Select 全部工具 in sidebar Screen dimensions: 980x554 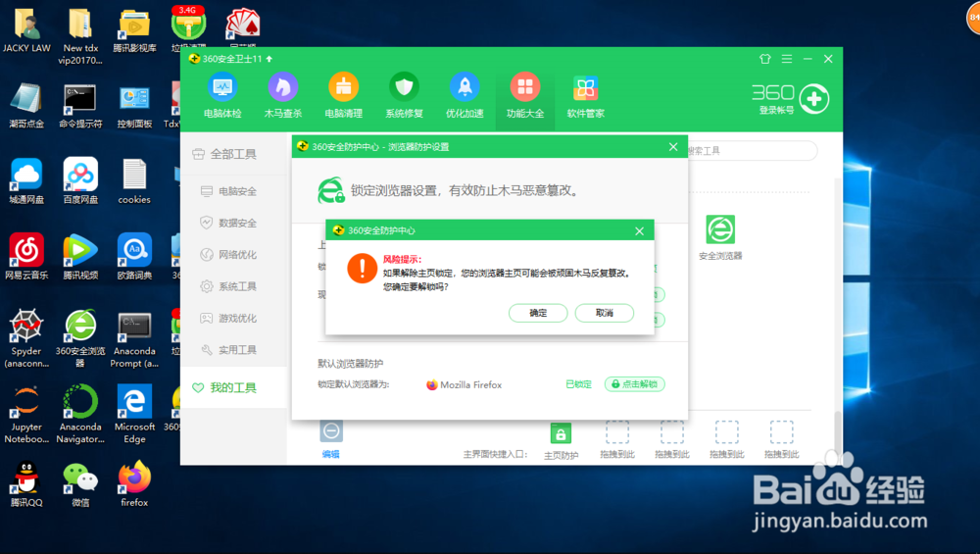pyautogui.click(x=233, y=154)
